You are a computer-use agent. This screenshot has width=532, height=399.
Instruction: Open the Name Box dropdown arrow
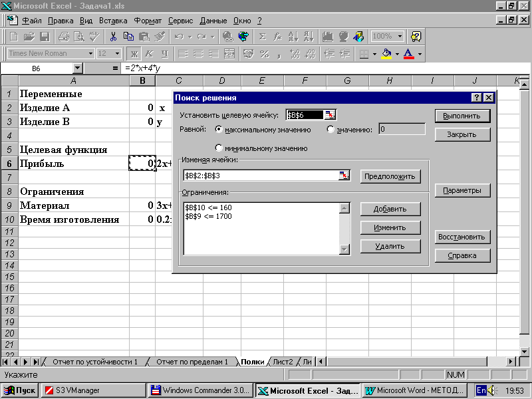click(x=78, y=68)
